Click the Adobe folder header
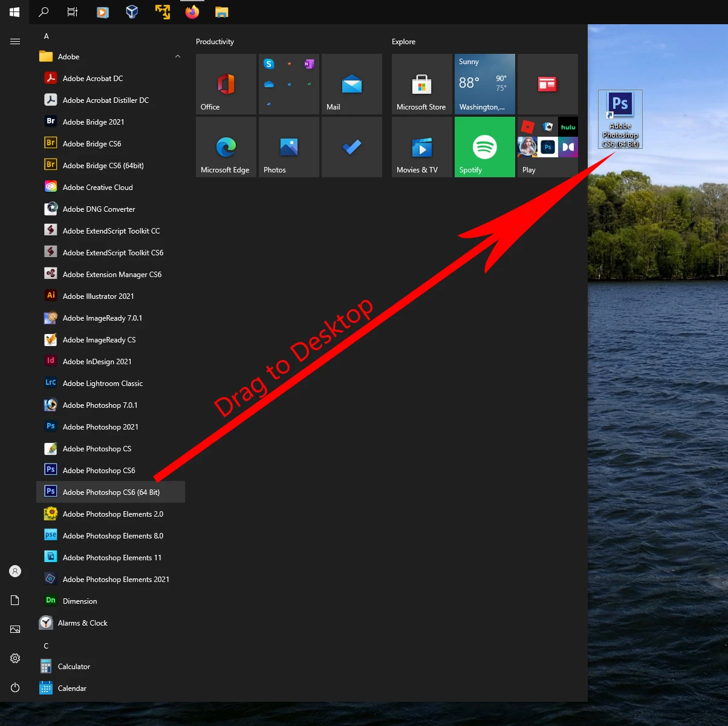The image size is (728, 726). tap(111, 57)
